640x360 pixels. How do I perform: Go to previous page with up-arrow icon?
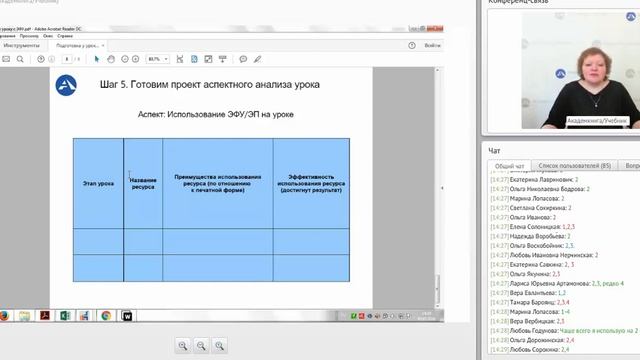(41, 59)
